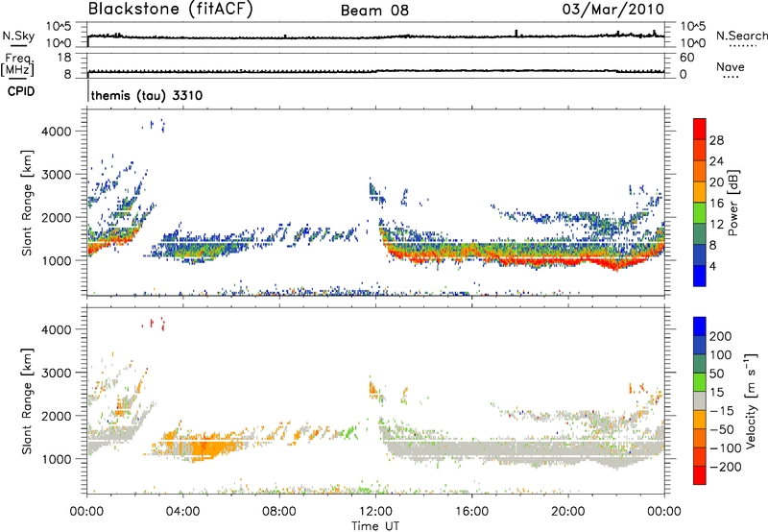Pick the blue bottom segment of Power colorbar
Viewport: 768px width, 532px height.
(x=700, y=276)
